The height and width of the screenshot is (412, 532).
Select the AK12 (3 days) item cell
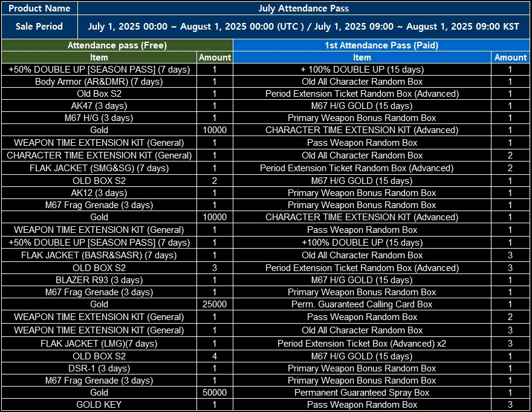(x=99, y=193)
